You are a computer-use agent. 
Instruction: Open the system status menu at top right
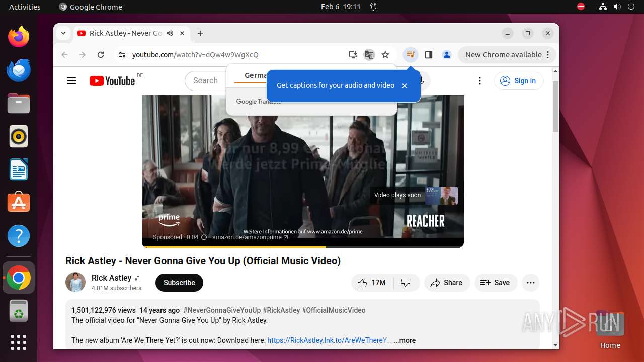[617, 7]
